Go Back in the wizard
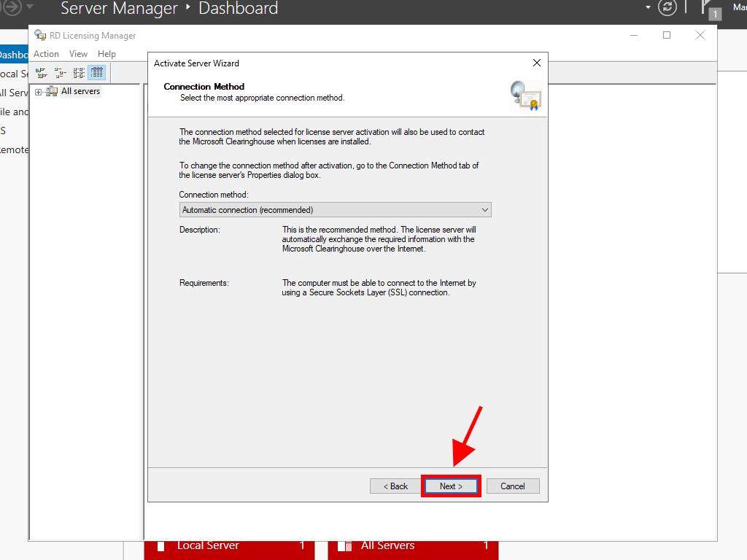The image size is (747, 560). [395, 486]
